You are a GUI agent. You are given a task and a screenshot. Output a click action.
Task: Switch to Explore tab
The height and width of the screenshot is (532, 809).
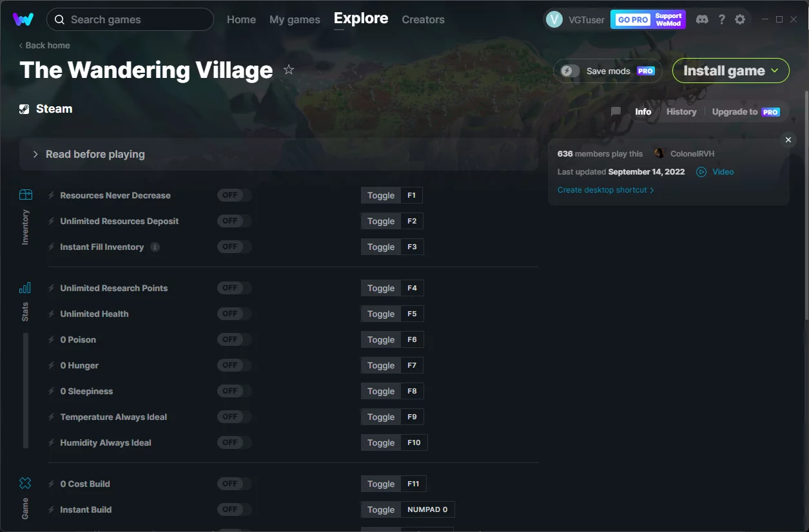click(361, 19)
